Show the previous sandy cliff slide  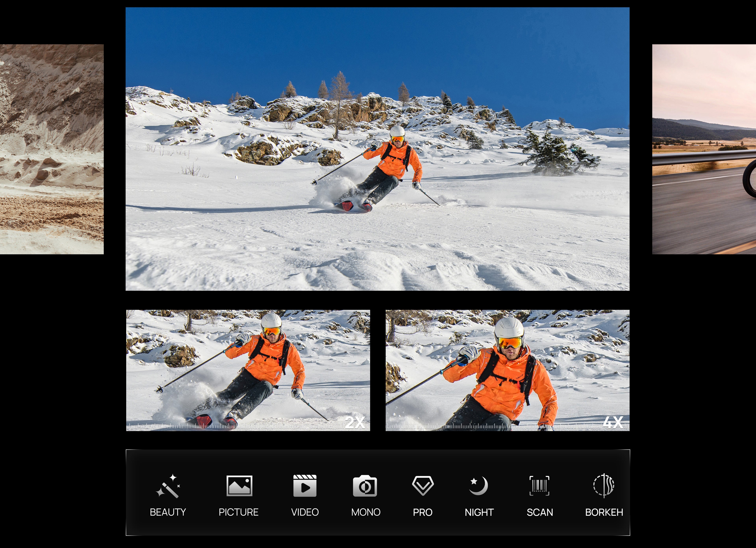coord(52,149)
